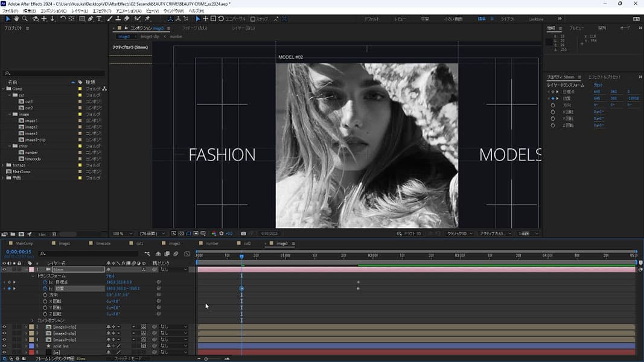
Task: Select the Zoom magnifier tool
Action: click(x=25, y=19)
